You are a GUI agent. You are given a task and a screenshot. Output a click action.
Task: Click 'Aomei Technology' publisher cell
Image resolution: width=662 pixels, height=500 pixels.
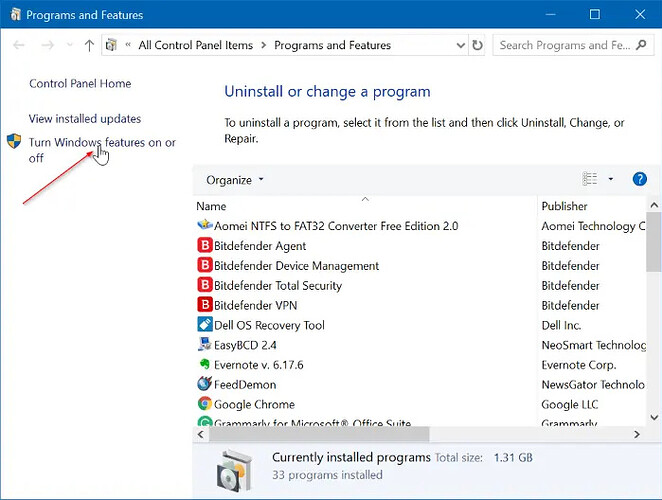coord(593,226)
